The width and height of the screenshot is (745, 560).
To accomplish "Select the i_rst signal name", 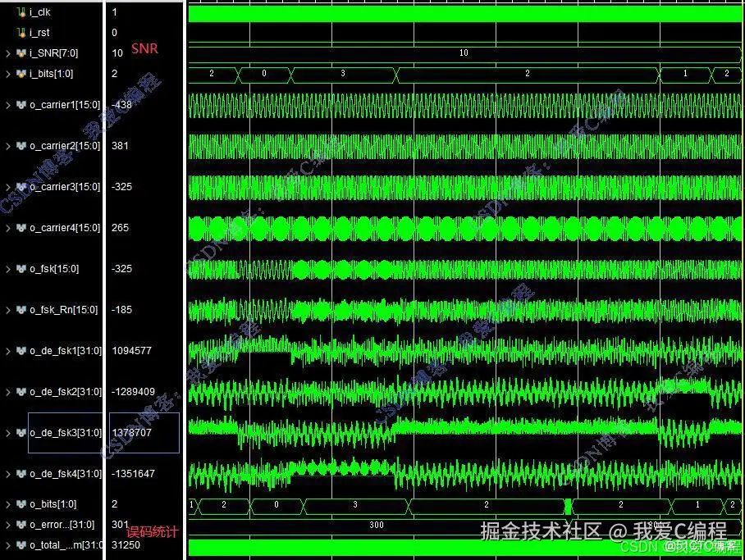I will [39, 33].
